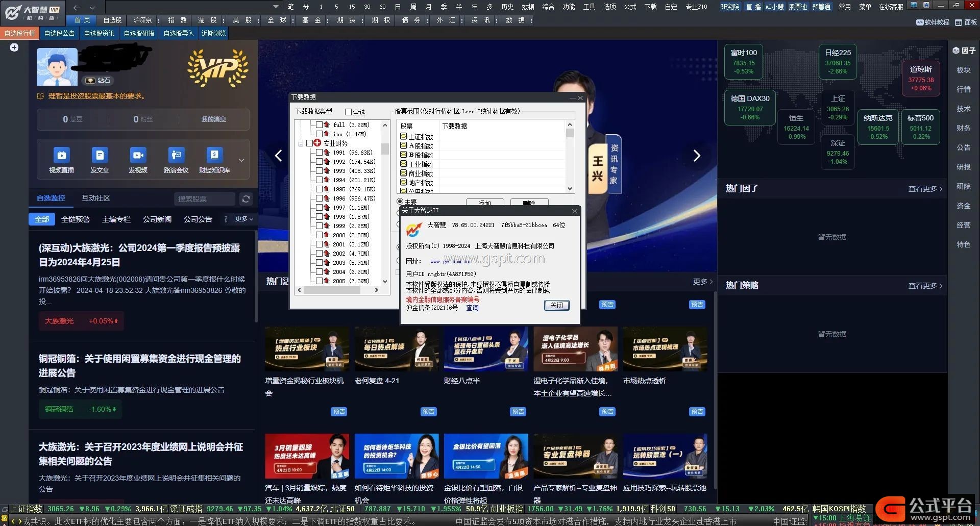Image resolution: width=980 pixels, height=526 pixels.
Task: Expand 查看更多 for 热门因子
Action: [925, 189]
